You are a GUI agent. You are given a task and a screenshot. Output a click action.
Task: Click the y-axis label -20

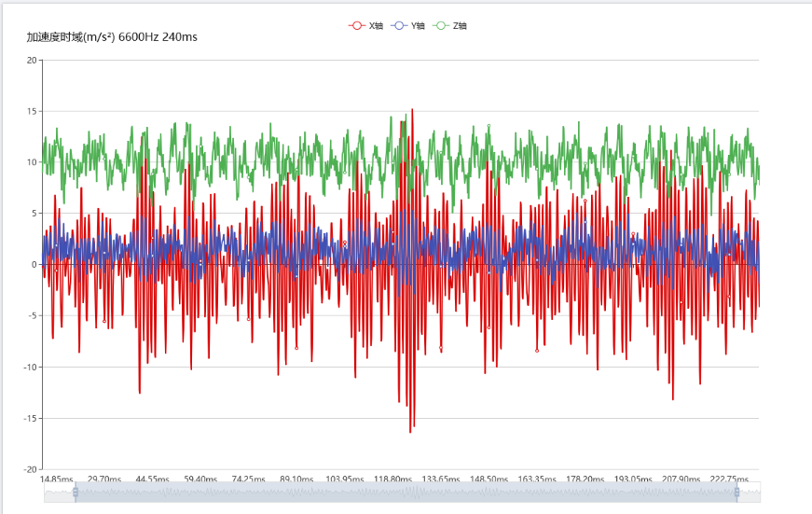29,469
